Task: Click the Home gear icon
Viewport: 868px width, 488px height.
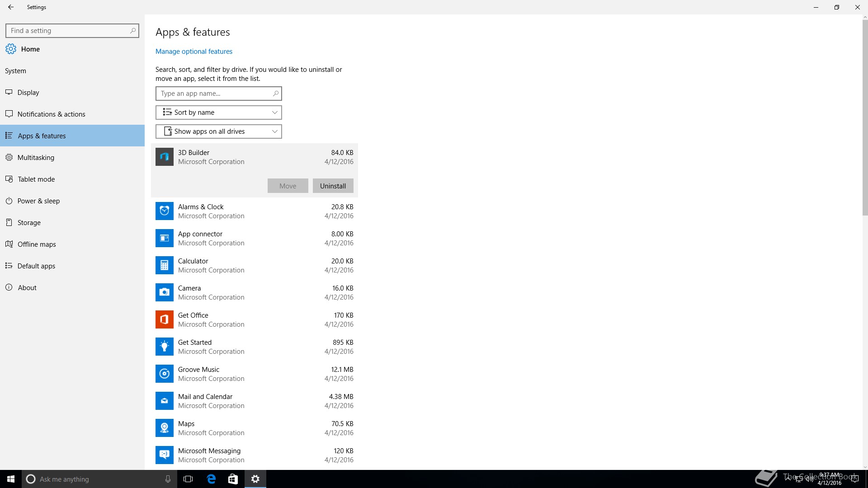Action: click(11, 49)
